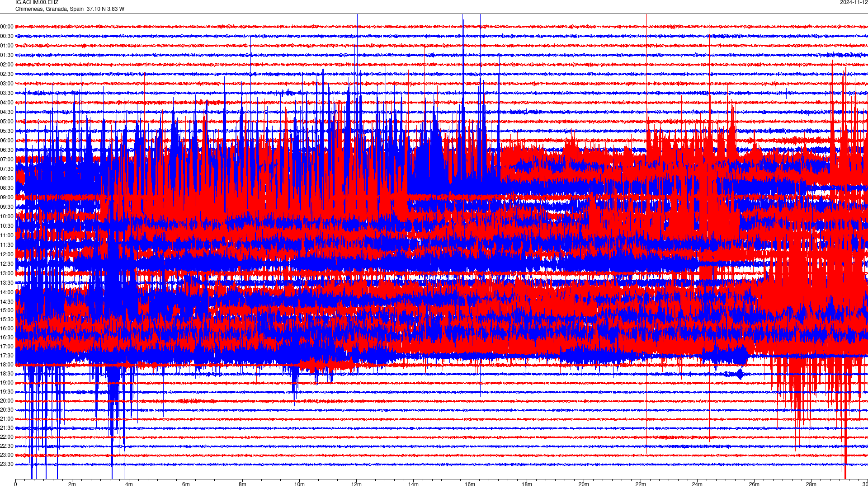Click the 23:00 time row label
Image resolution: width=868 pixels, height=488 pixels.
click(x=7, y=455)
